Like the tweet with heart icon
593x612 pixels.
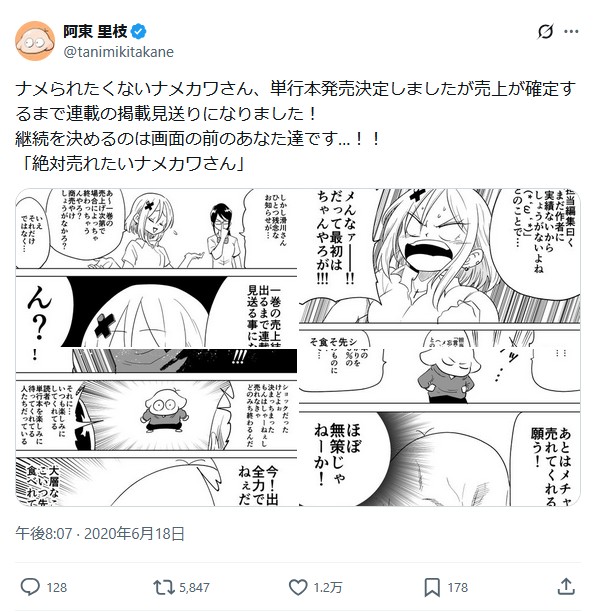pyautogui.click(x=298, y=587)
